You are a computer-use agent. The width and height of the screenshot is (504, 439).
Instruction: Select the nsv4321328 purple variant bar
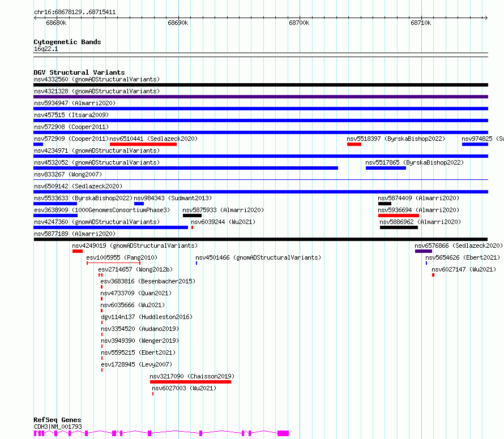pyautogui.click(x=260, y=97)
